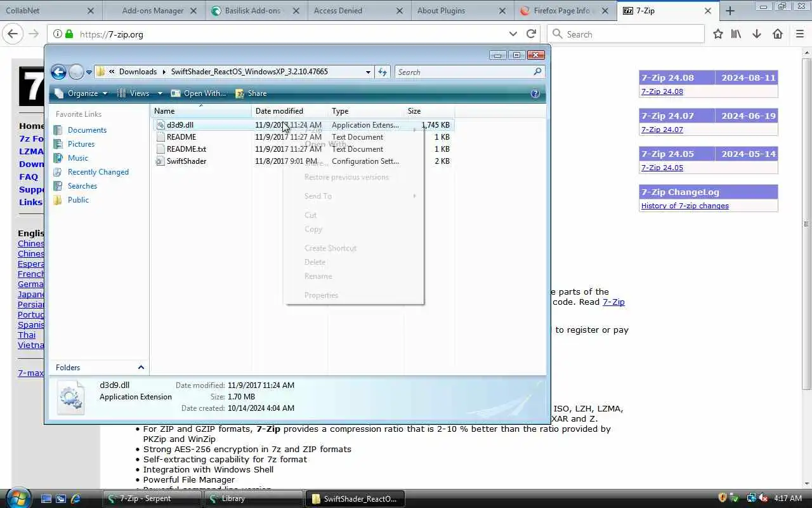
Task: Open the browser hamburger menu
Action: click(x=800, y=34)
